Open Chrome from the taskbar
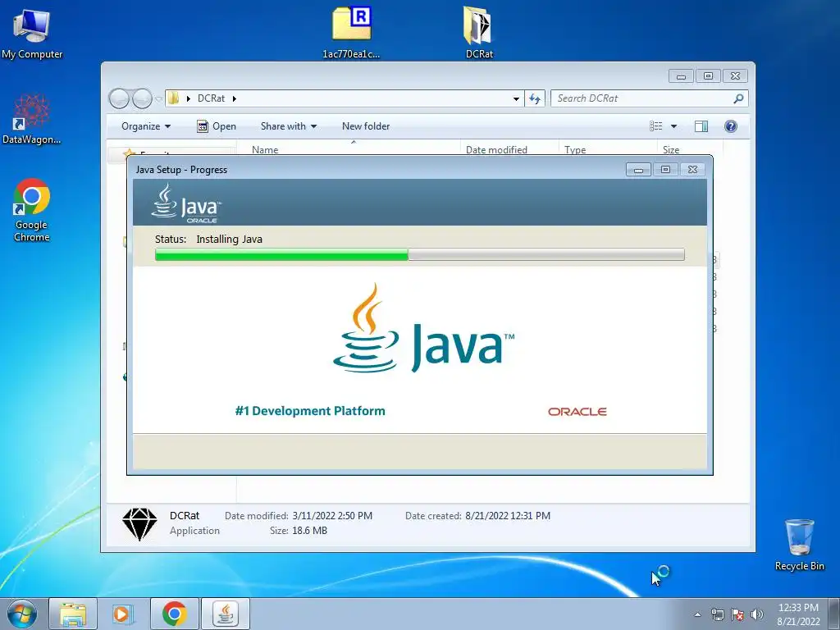Viewport: 840px width, 630px height. [x=174, y=614]
